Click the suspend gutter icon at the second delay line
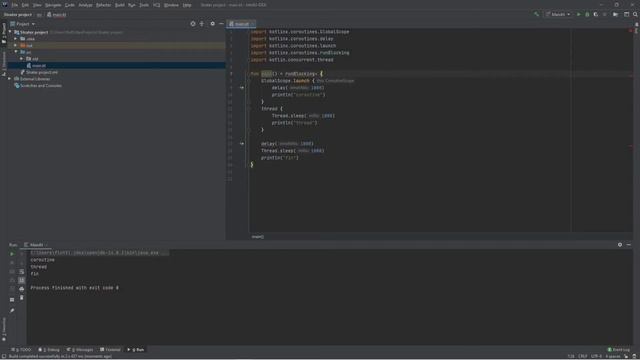 click(242, 144)
